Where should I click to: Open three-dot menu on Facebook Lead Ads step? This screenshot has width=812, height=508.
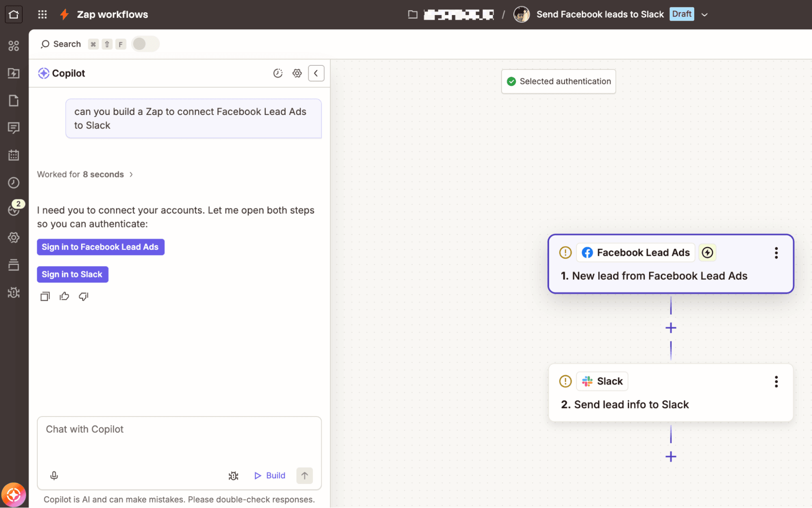tap(776, 253)
